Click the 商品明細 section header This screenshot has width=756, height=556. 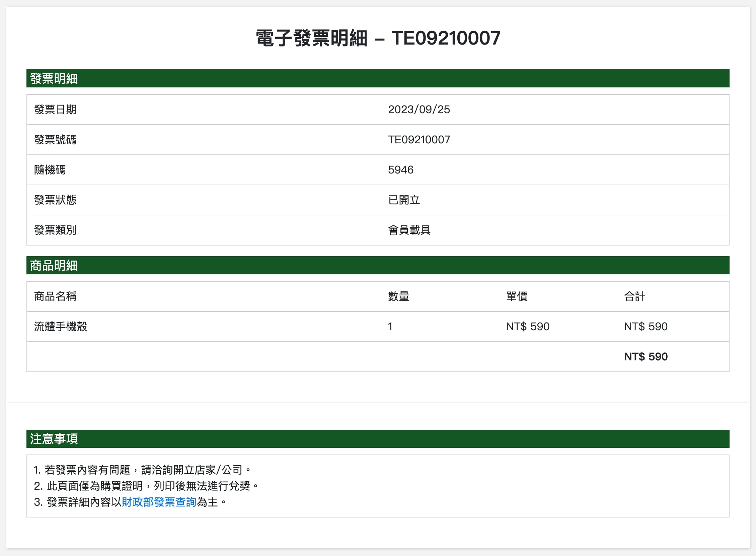[x=378, y=265]
